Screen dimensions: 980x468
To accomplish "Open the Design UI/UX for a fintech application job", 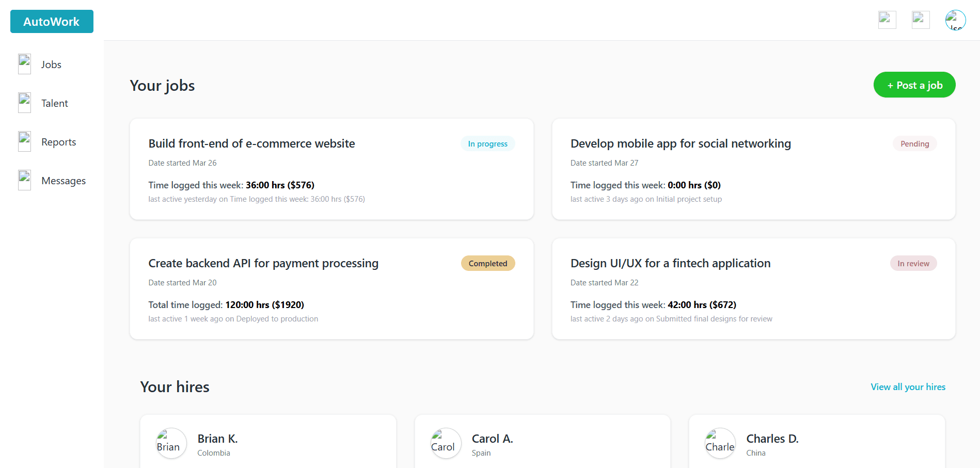I will coord(670,263).
